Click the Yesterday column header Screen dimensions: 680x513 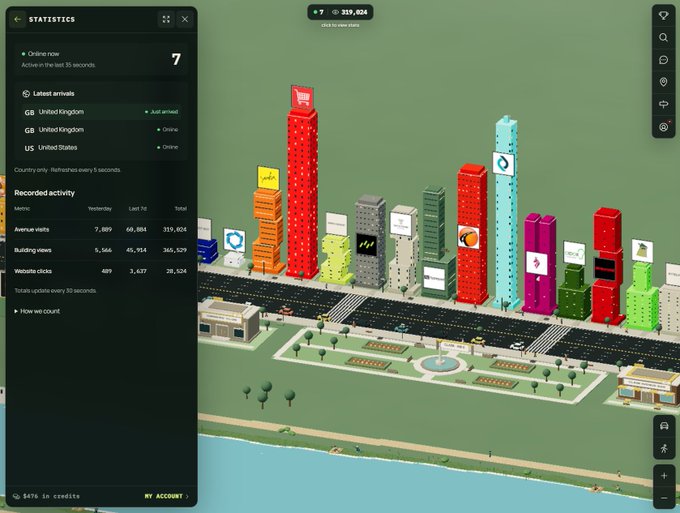point(100,209)
